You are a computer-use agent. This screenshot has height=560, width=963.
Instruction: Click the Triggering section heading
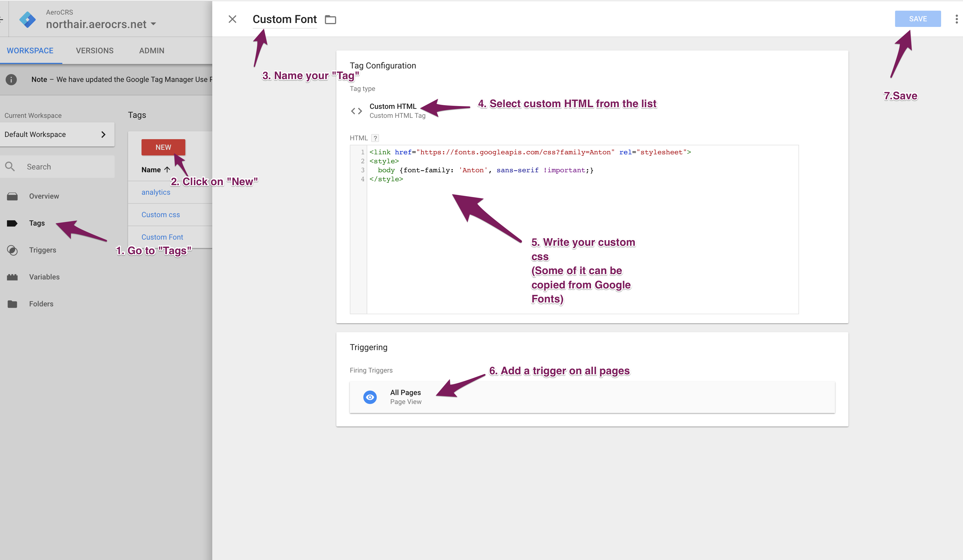368,347
